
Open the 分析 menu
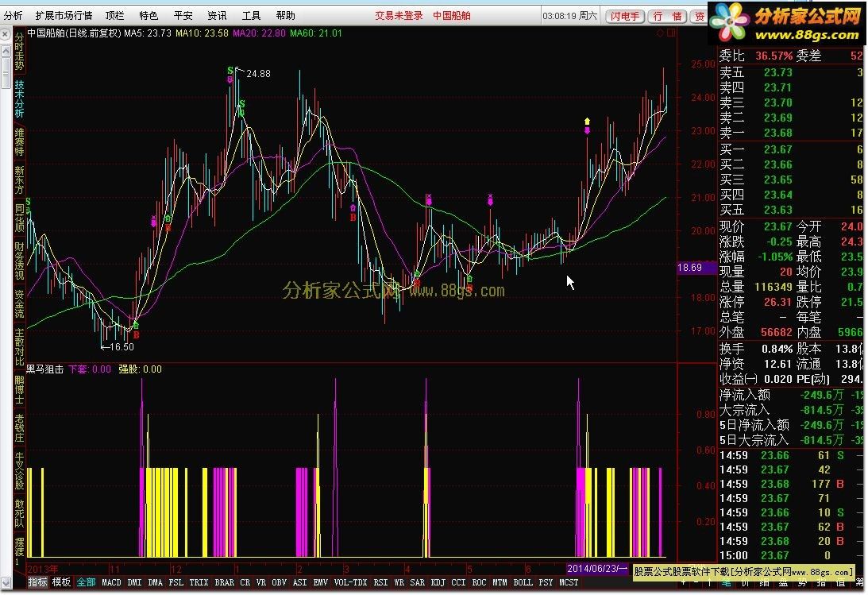click(x=13, y=16)
